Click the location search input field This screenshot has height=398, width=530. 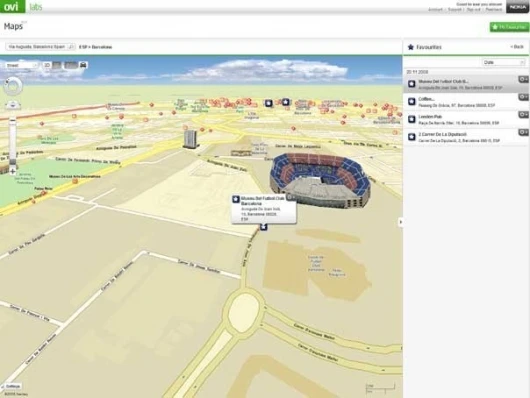(x=40, y=47)
